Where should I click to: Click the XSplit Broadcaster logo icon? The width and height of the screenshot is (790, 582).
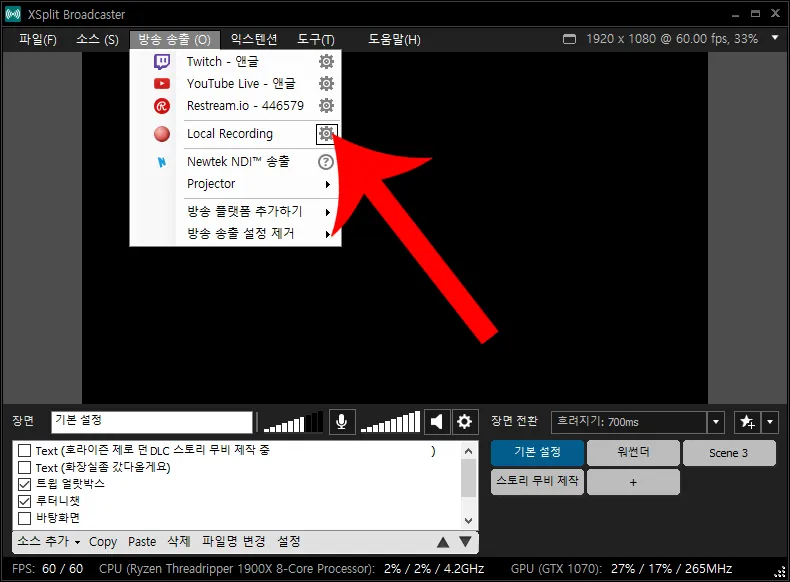coord(13,14)
